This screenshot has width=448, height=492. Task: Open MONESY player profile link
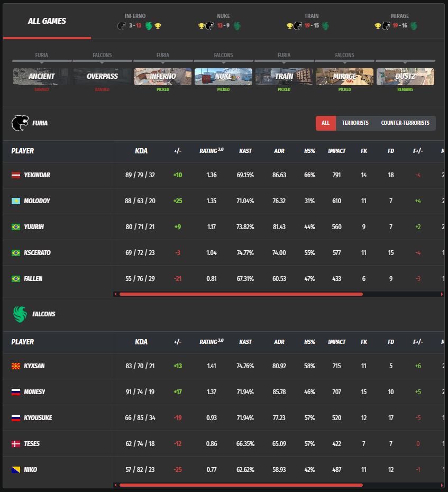34,392
